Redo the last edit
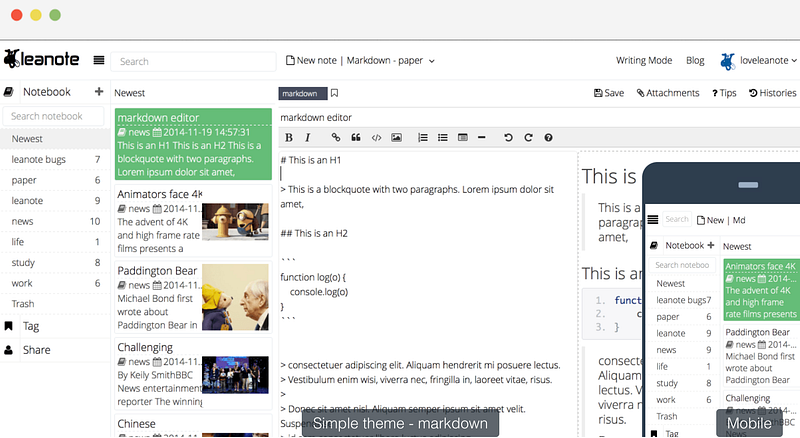Image resolution: width=800 pixels, height=438 pixels. click(x=528, y=137)
